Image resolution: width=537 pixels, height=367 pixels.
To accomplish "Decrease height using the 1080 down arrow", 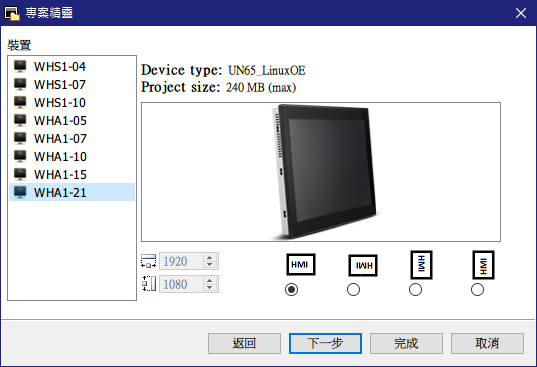I will click(x=210, y=288).
